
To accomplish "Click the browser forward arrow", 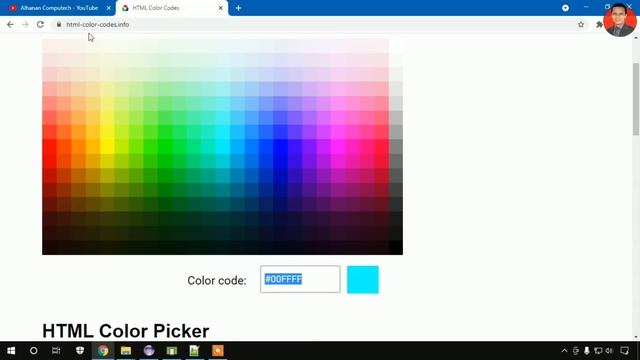I will [x=25, y=24].
